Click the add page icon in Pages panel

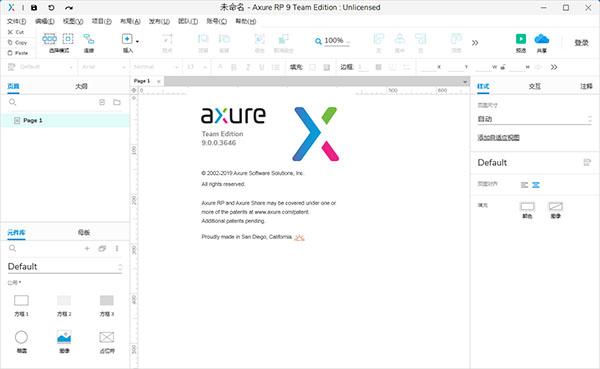click(x=102, y=102)
